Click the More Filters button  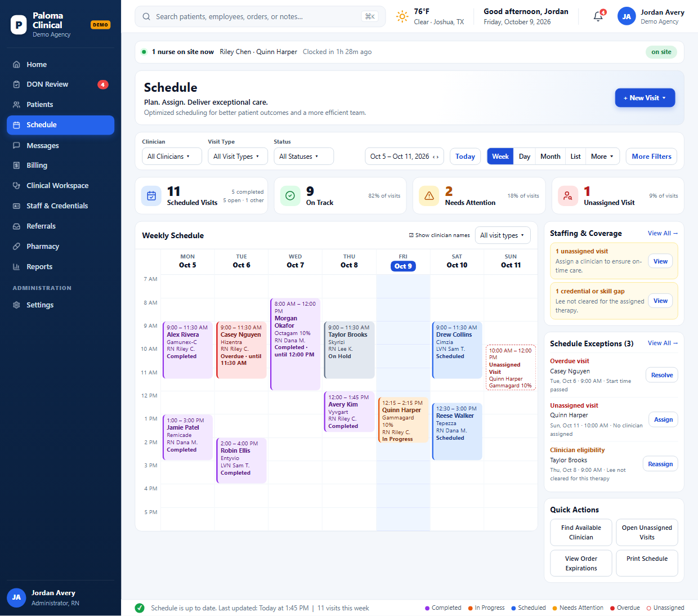pyautogui.click(x=651, y=157)
